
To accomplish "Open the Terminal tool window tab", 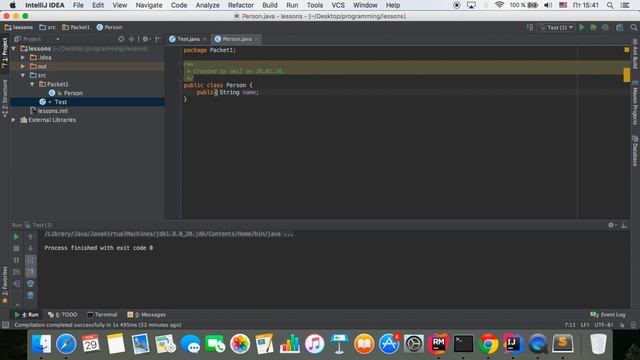I will [x=102, y=315].
